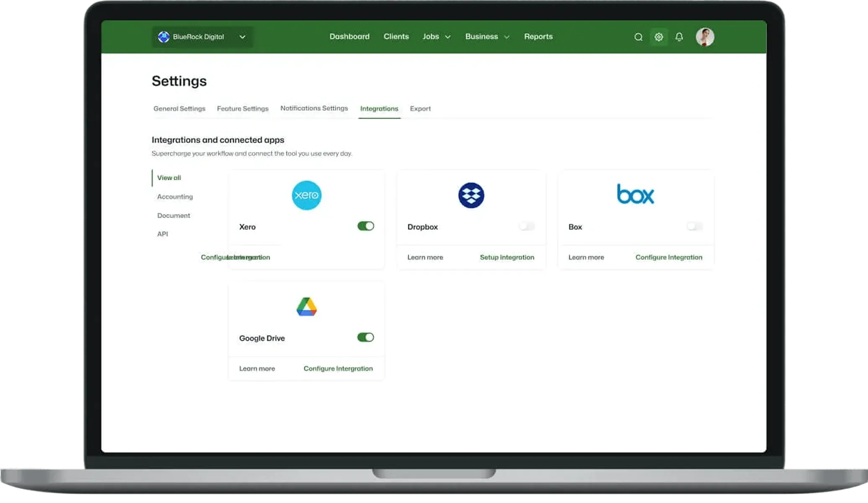Navigate to Reports
The height and width of the screenshot is (503, 868).
pyautogui.click(x=538, y=37)
